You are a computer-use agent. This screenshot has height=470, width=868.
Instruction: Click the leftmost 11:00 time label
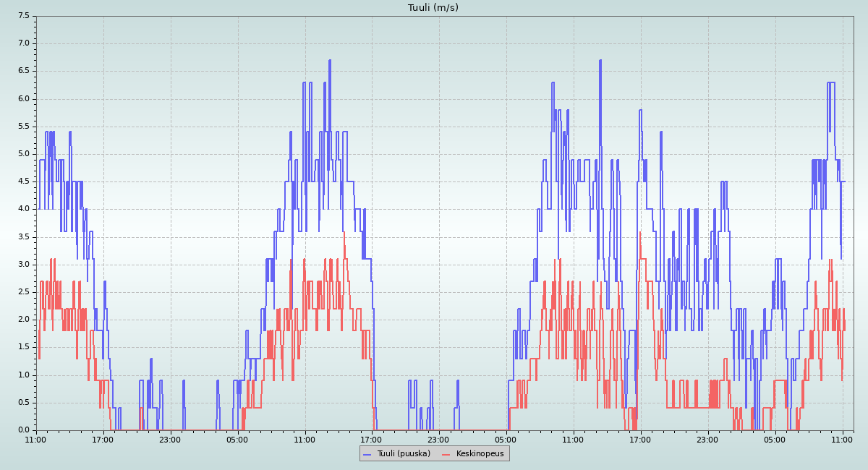(35, 439)
